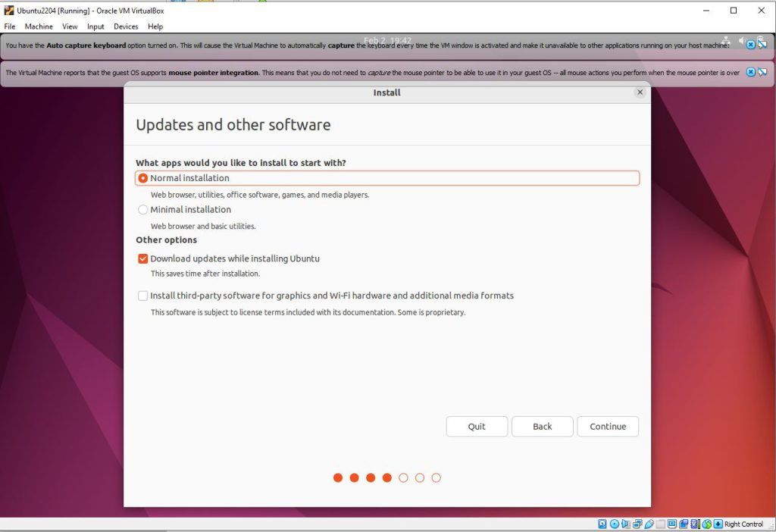
Task: Dismiss the mouse pointer integration notification
Action: click(751, 72)
